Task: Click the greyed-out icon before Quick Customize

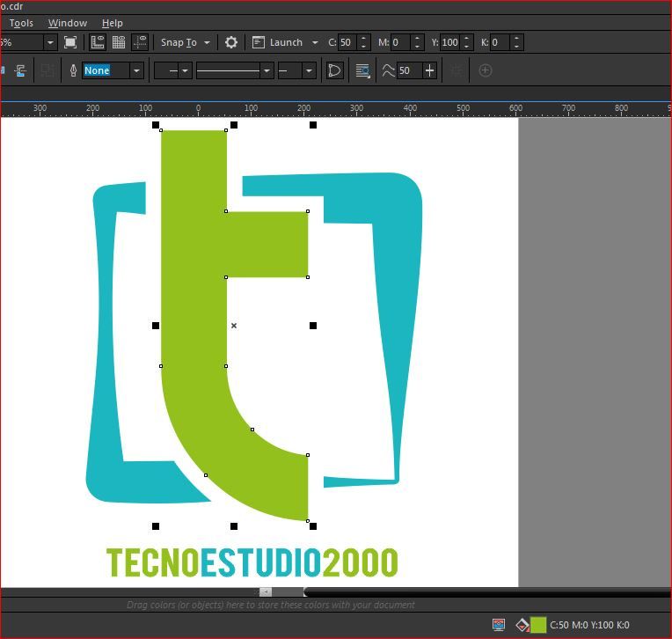Action: coord(457,70)
